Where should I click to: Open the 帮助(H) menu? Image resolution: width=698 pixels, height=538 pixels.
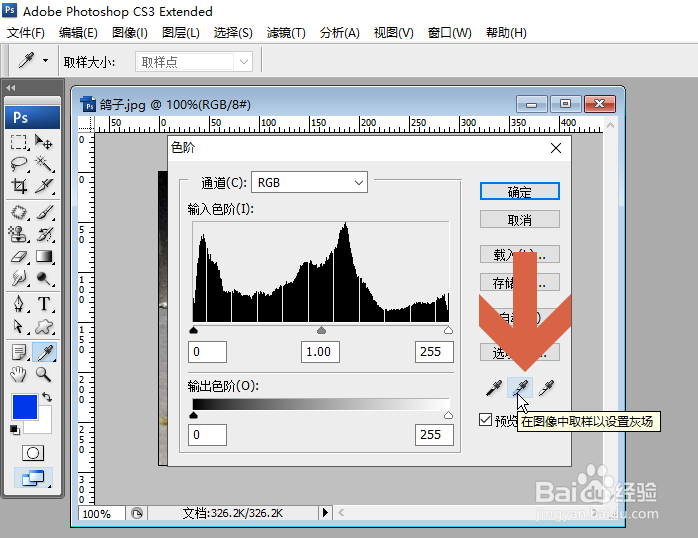tap(506, 33)
